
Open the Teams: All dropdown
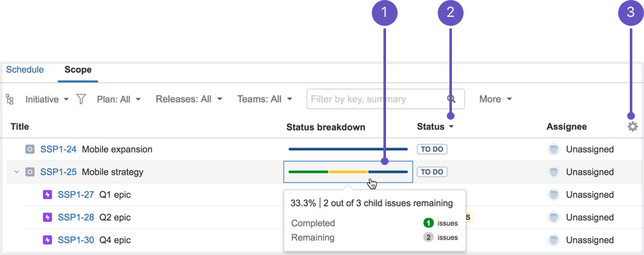pyautogui.click(x=264, y=99)
